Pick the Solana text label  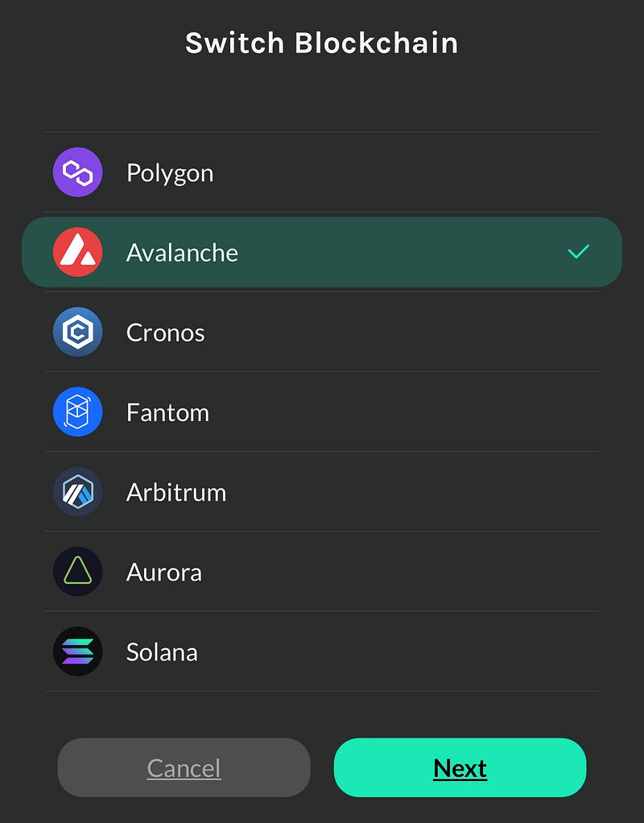(162, 652)
